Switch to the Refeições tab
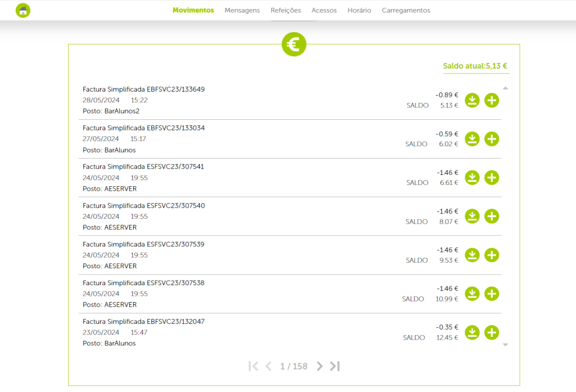The width and height of the screenshot is (576, 392). [286, 10]
